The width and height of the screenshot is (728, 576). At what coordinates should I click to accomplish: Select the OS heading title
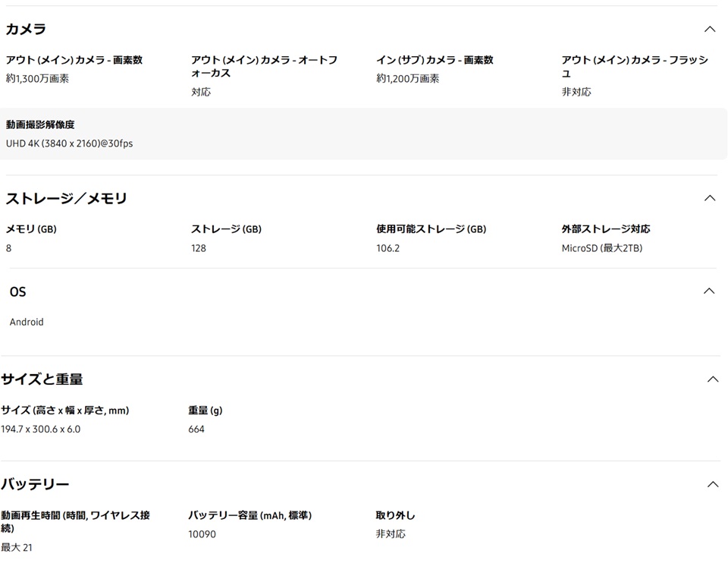click(x=17, y=292)
